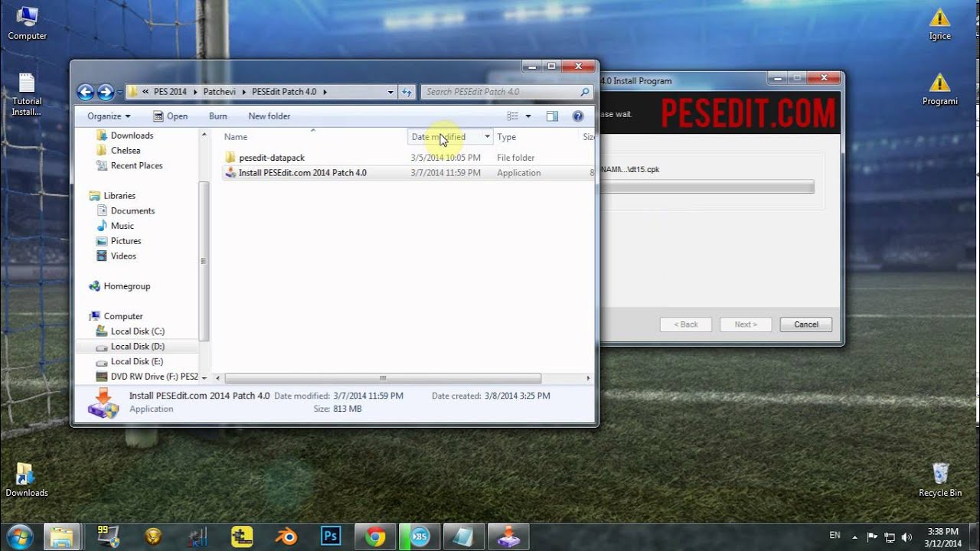Open the Action Center flag icon

pyautogui.click(x=872, y=537)
